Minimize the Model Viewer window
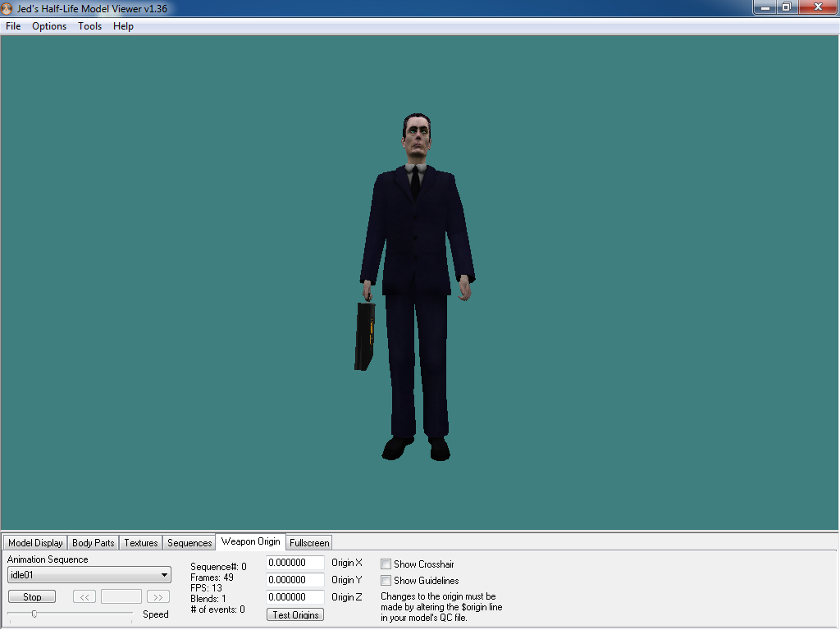The image size is (840, 630). tap(765, 7)
